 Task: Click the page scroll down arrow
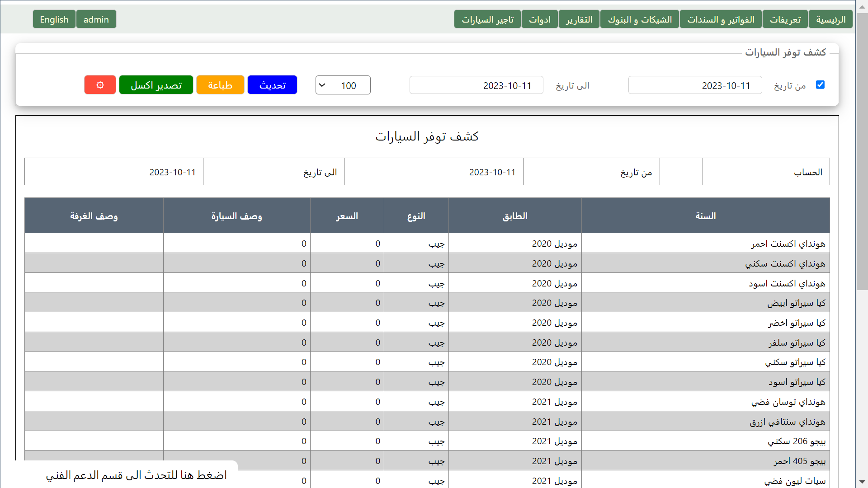[x=862, y=482]
